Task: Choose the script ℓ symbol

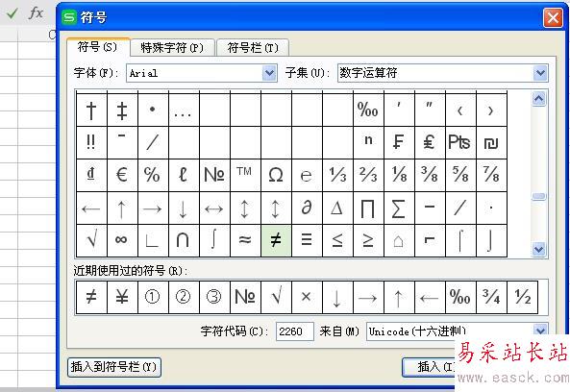Action: [x=184, y=175]
